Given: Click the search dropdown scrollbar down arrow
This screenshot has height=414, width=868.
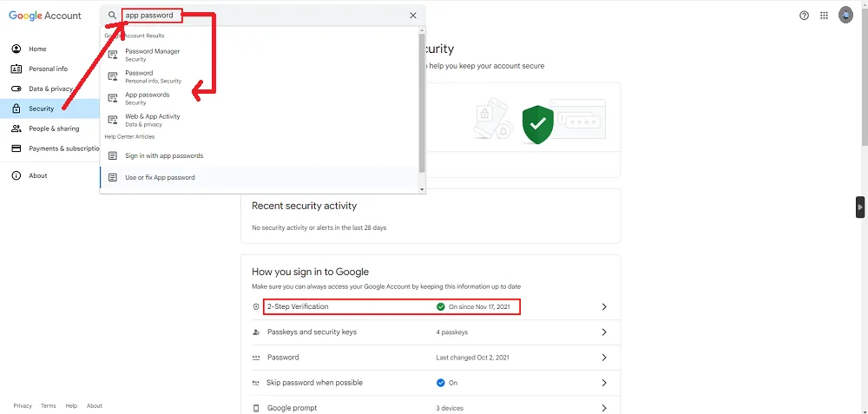Looking at the screenshot, I should tap(422, 189).
